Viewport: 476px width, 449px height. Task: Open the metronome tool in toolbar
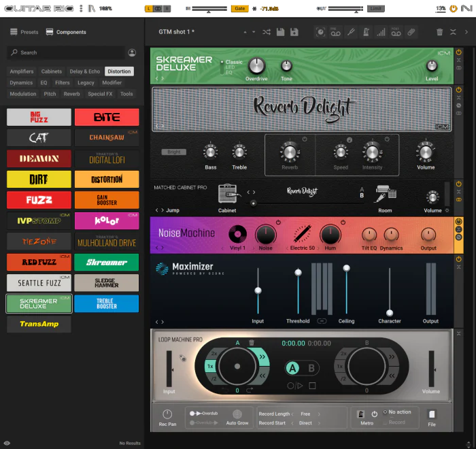366,32
